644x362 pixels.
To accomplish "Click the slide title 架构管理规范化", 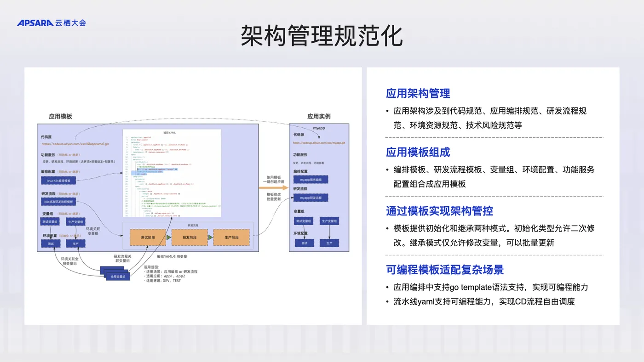I will 322,36.
